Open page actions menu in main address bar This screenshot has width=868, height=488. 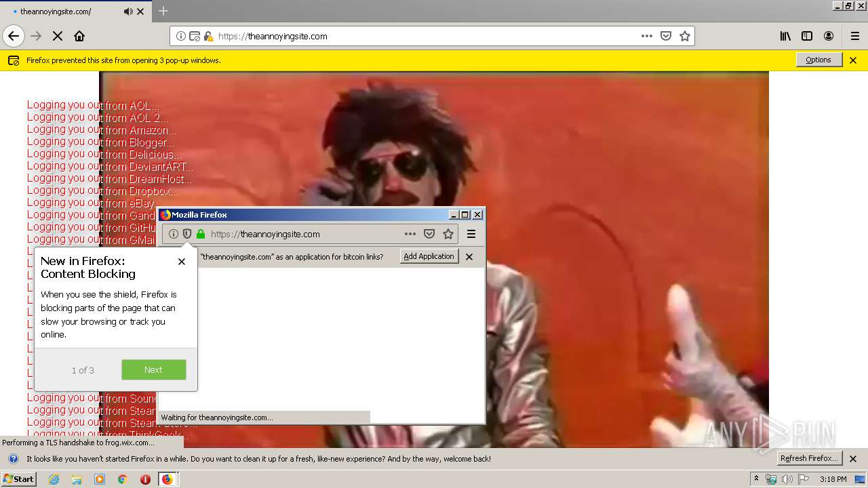click(x=647, y=36)
